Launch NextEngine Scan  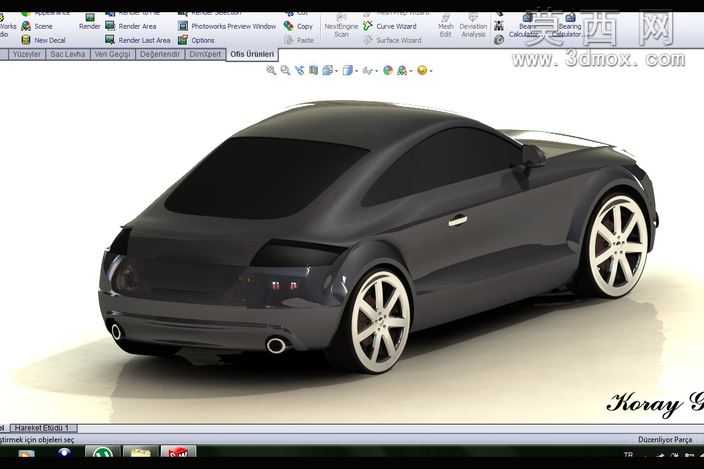(x=341, y=26)
